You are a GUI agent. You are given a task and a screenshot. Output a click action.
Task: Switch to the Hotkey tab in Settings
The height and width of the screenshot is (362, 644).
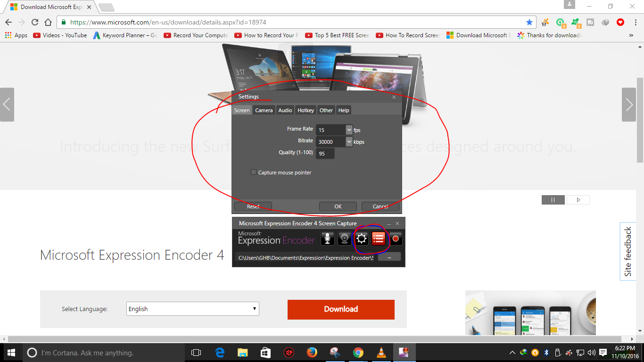tap(305, 110)
